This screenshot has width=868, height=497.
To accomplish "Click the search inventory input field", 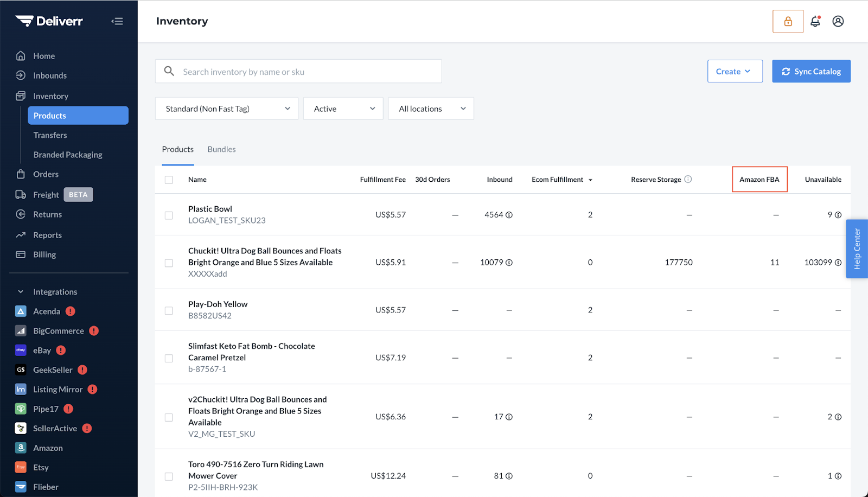I will pyautogui.click(x=298, y=71).
